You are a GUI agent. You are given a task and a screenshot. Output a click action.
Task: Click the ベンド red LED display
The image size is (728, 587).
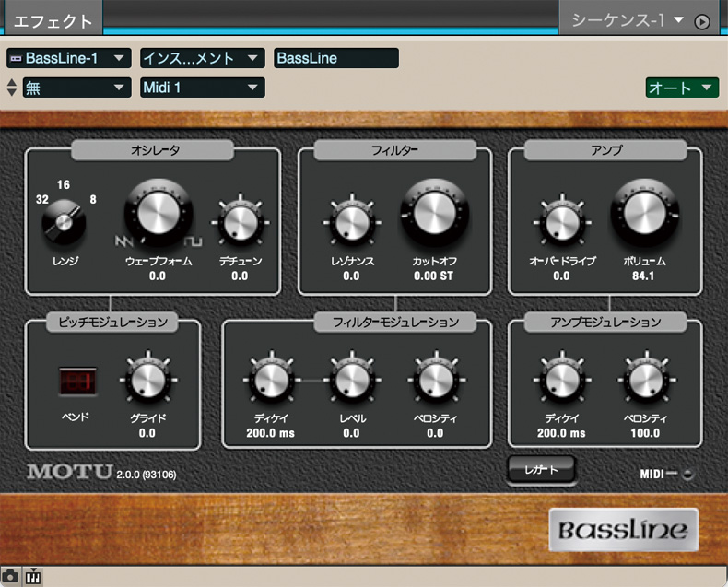coord(77,382)
